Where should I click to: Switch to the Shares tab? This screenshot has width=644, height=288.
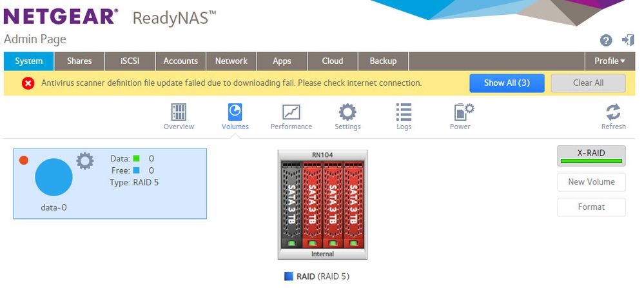[x=79, y=61]
